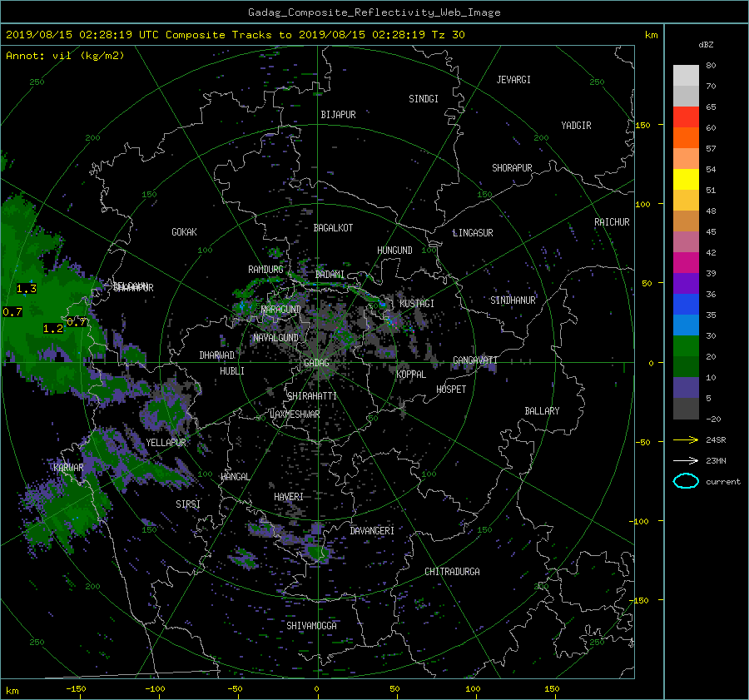Click the UTC Composite Tracks timestamp header

pos(235,34)
